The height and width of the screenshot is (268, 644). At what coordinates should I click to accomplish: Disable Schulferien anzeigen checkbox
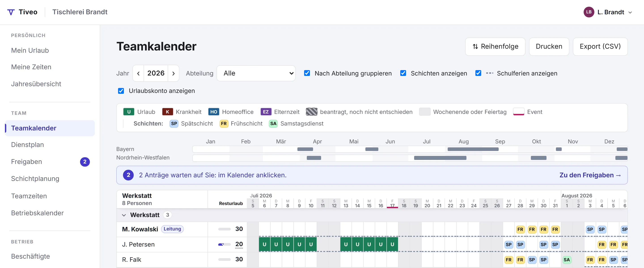pos(478,73)
